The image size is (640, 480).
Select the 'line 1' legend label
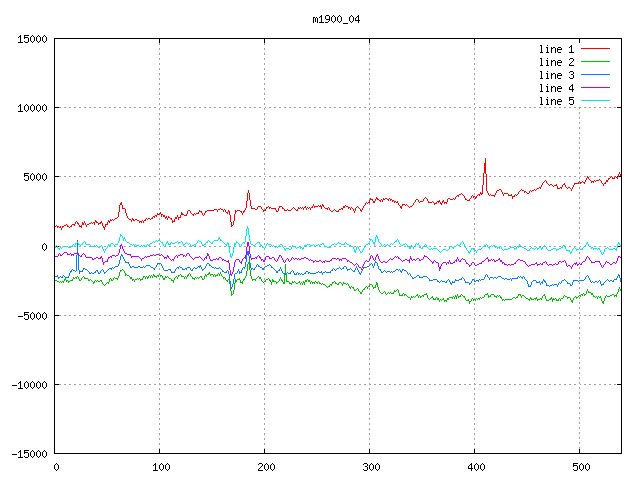(x=556, y=49)
